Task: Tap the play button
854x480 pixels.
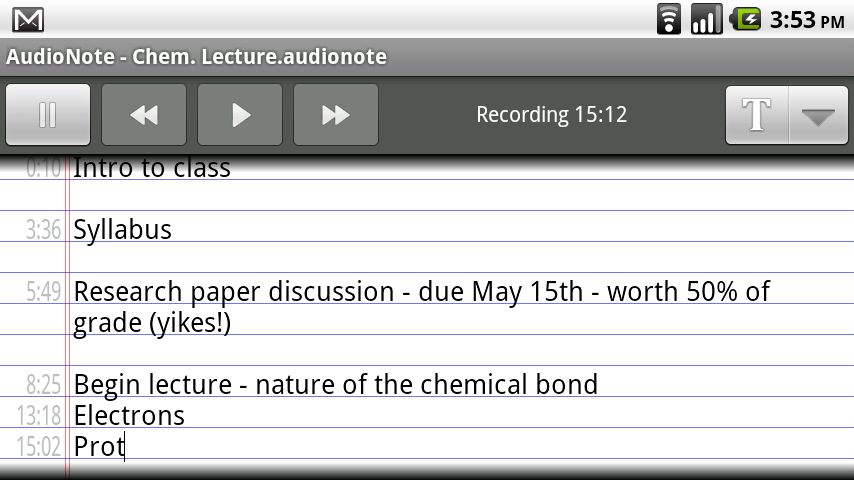Action: click(x=240, y=114)
